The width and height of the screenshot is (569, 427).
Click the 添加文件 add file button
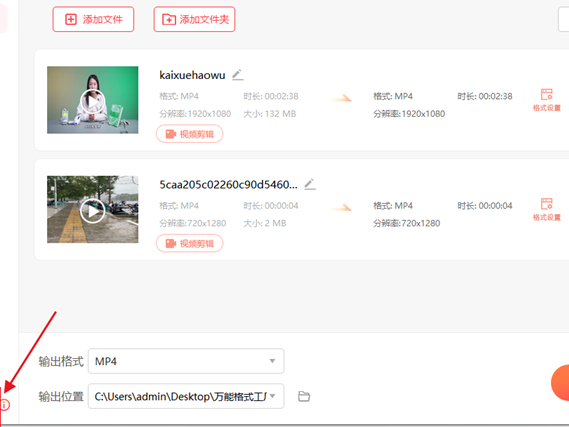pos(93,19)
